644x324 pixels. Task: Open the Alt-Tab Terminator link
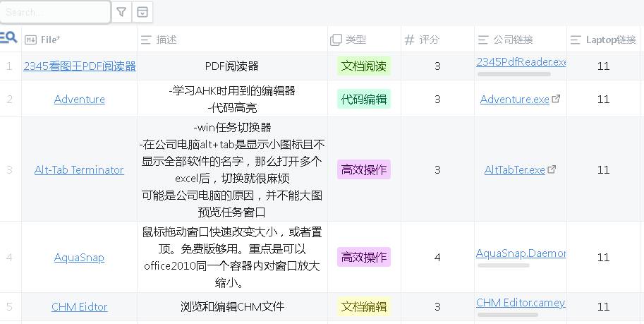[x=79, y=169]
